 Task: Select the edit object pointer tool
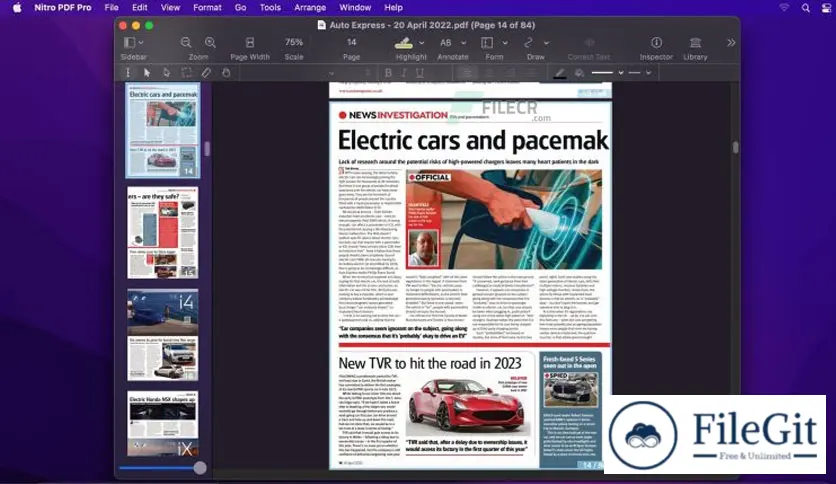[x=166, y=72]
